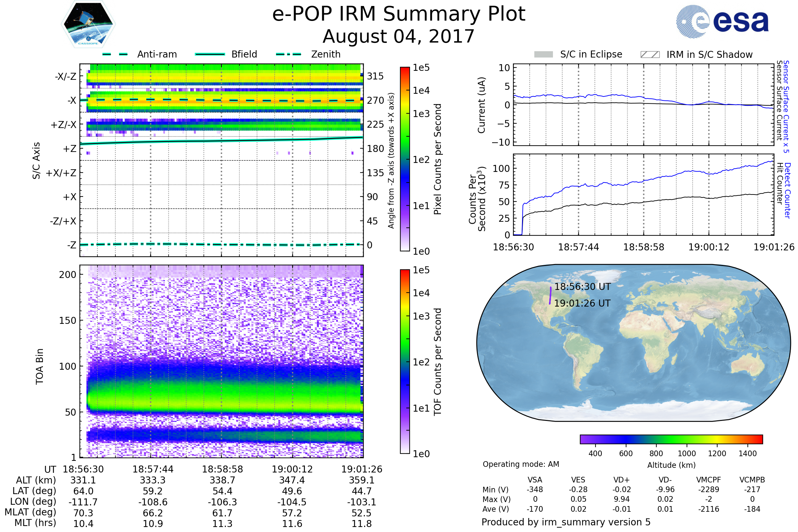798x532 pixels.
Task: Click the S/C in Eclipse gray legend patch
Action: [543, 55]
